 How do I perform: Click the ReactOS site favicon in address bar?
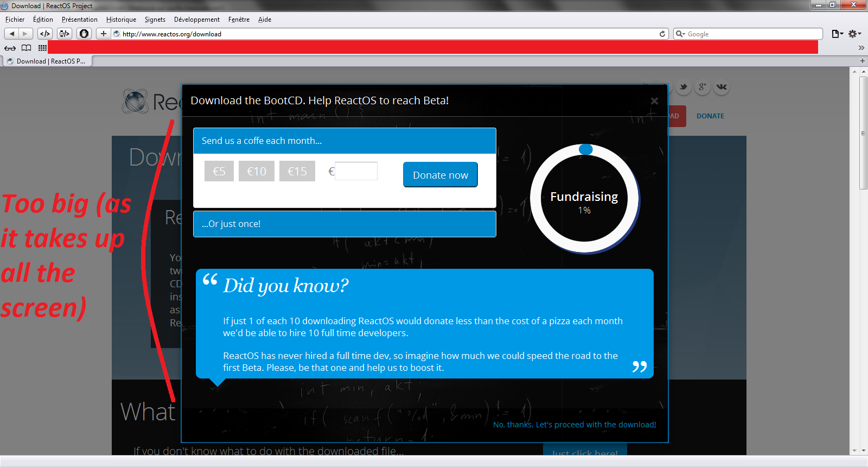tap(117, 34)
